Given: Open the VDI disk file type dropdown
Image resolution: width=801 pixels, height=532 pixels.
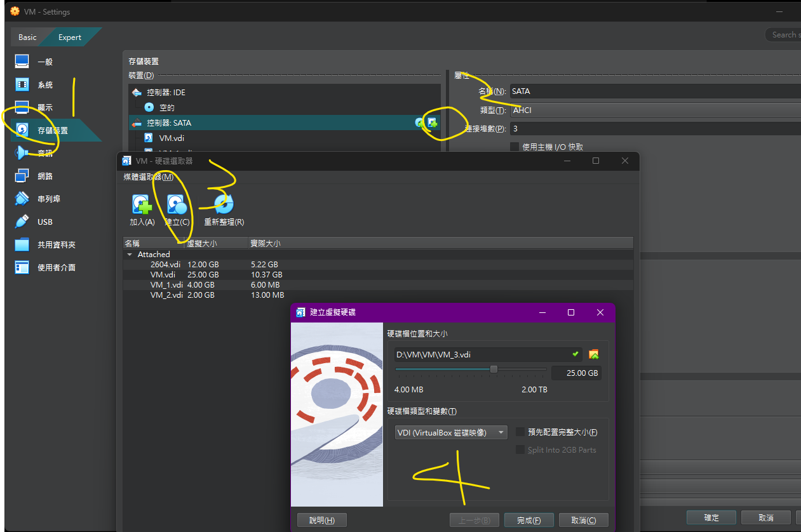Looking at the screenshot, I should pos(450,432).
